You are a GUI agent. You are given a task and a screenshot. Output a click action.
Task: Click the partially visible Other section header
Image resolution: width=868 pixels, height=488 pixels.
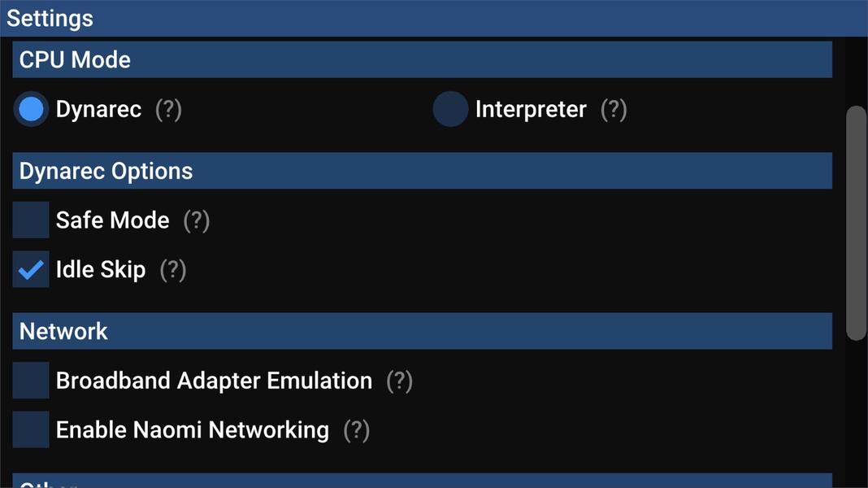(423, 480)
